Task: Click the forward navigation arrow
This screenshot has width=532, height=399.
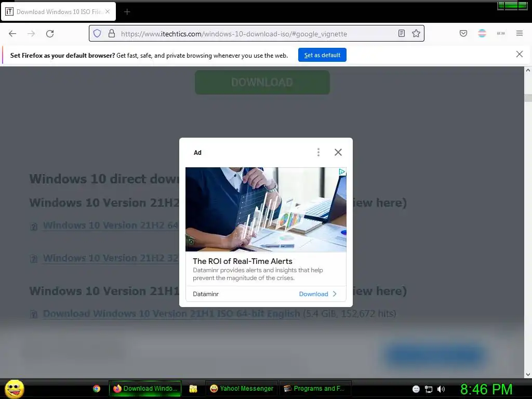Action: click(31, 33)
